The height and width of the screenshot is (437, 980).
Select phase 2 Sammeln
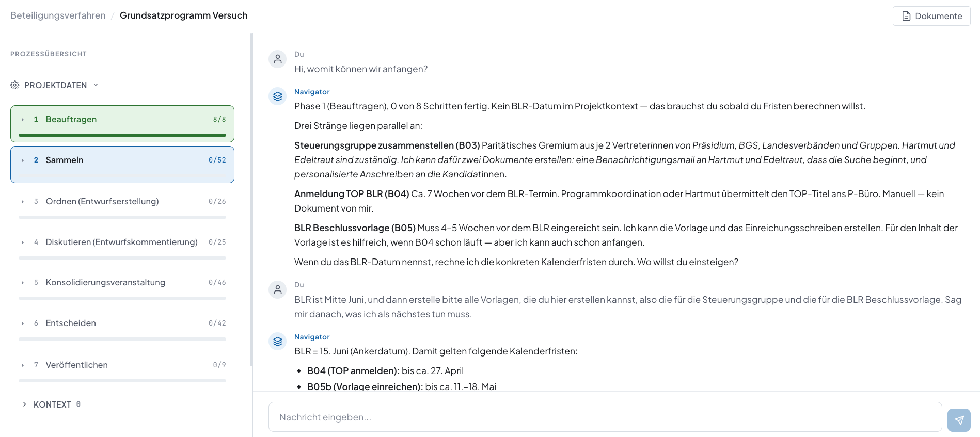tap(122, 165)
